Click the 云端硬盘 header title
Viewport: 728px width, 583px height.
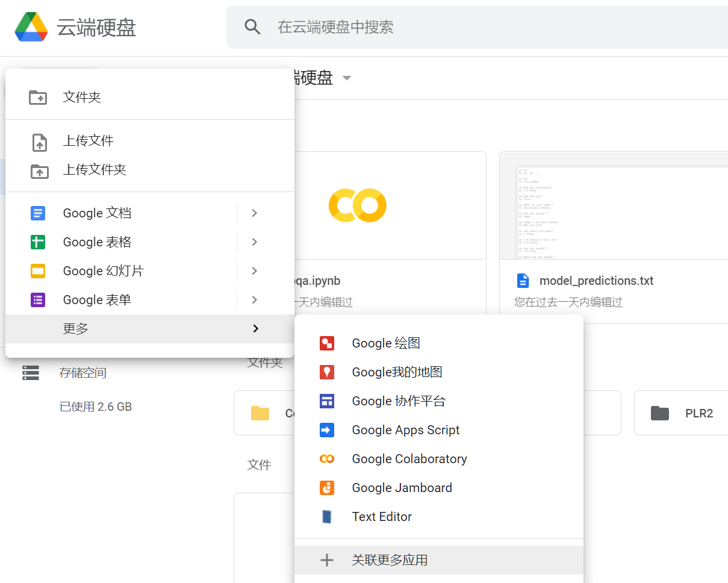pyautogui.click(x=96, y=28)
